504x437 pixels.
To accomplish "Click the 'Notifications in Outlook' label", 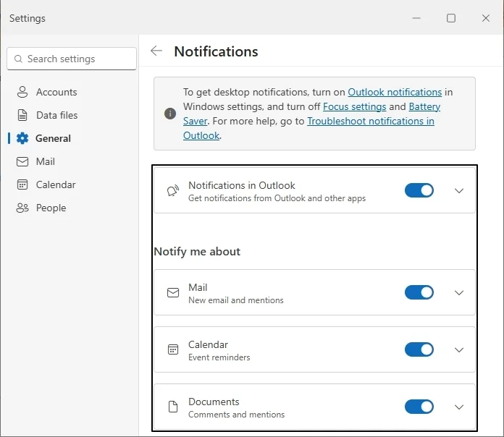I will pyautogui.click(x=241, y=185).
